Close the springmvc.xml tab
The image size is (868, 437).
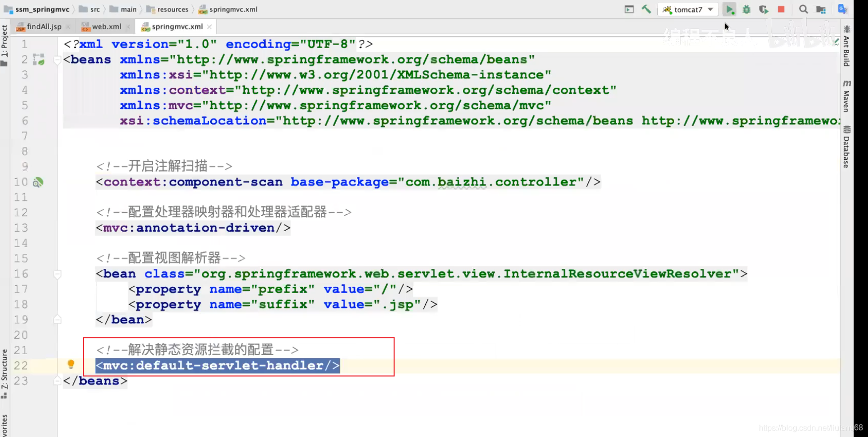[209, 27]
